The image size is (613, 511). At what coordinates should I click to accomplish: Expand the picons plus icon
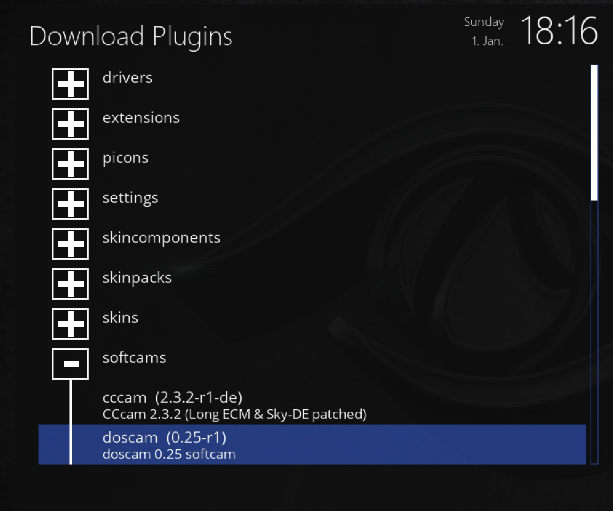(70, 164)
